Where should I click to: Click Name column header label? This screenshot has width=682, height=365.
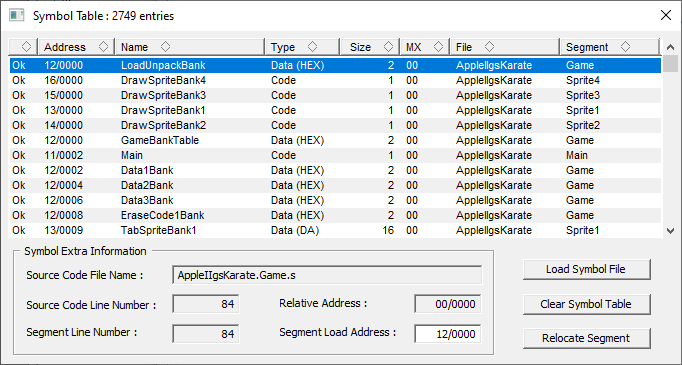click(134, 47)
